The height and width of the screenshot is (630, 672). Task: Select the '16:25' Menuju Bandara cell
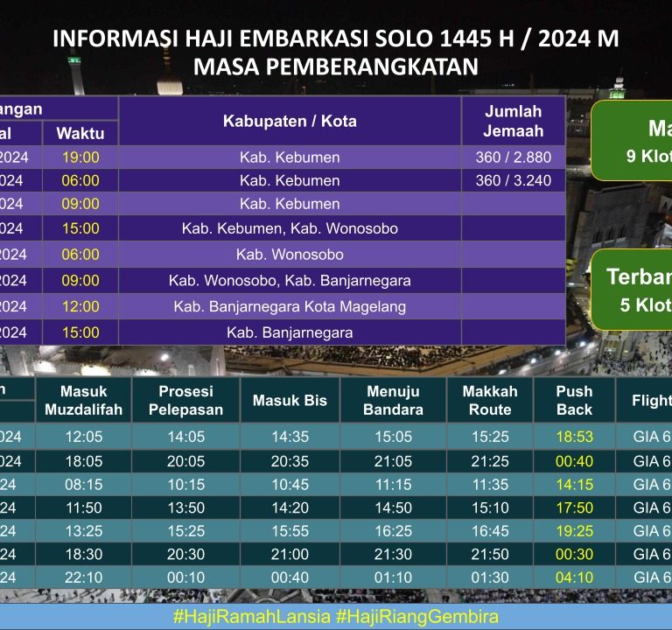click(x=393, y=530)
